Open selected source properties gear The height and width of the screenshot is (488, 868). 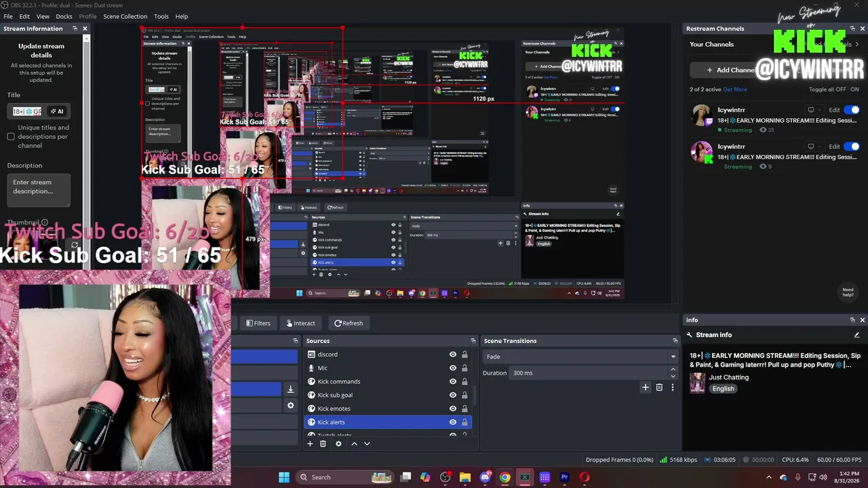click(338, 444)
